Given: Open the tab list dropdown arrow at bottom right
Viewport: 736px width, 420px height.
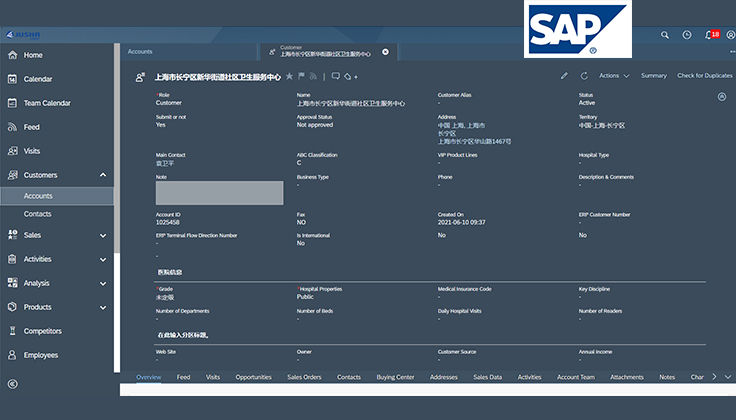Looking at the screenshot, I should click(x=728, y=376).
